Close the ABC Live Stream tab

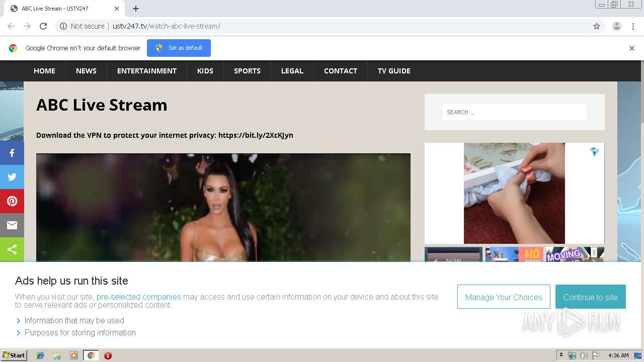click(x=116, y=9)
